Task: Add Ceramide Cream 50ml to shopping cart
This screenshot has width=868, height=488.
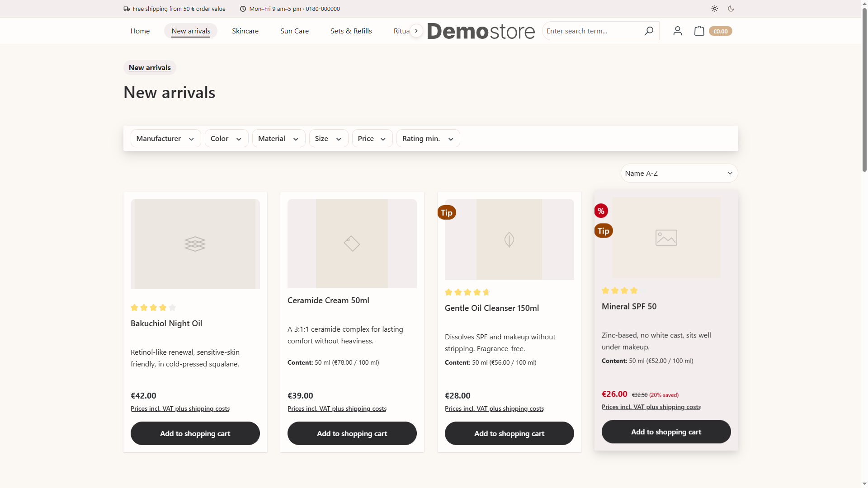Action: click(x=352, y=433)
